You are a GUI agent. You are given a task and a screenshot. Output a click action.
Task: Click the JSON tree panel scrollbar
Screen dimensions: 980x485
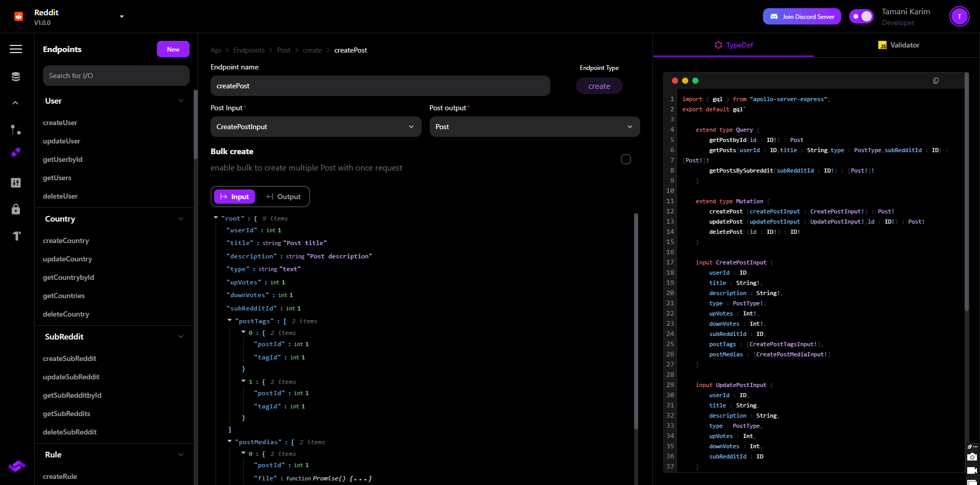(636, 322)
